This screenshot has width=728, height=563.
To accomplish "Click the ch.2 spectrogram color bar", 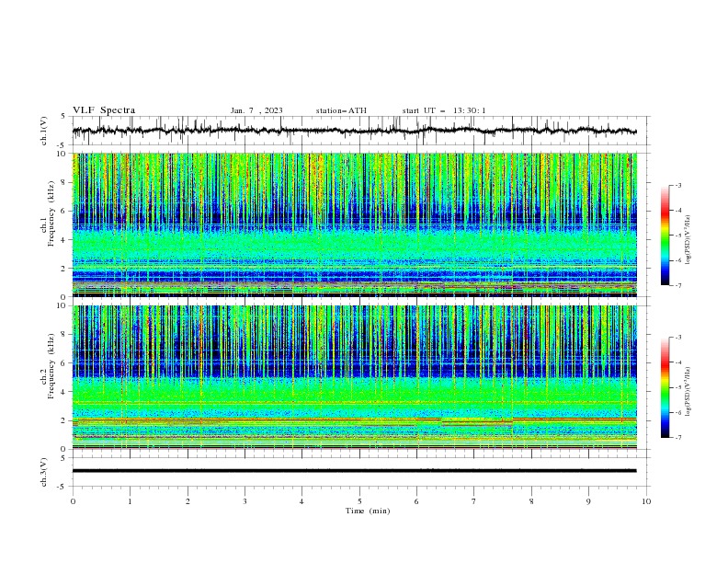I will tap(665, 387).
